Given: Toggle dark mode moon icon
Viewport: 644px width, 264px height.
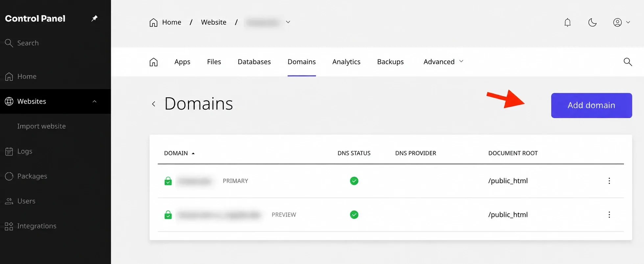Looking at the screenshot, I should (592, 22).
